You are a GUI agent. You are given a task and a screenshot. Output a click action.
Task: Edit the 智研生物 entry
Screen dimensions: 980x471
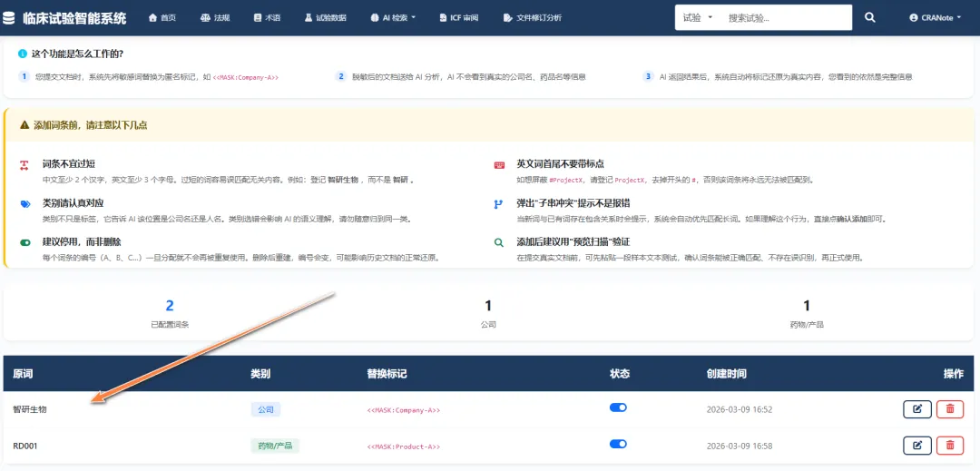pyautogui.click(x=916, y=409)
